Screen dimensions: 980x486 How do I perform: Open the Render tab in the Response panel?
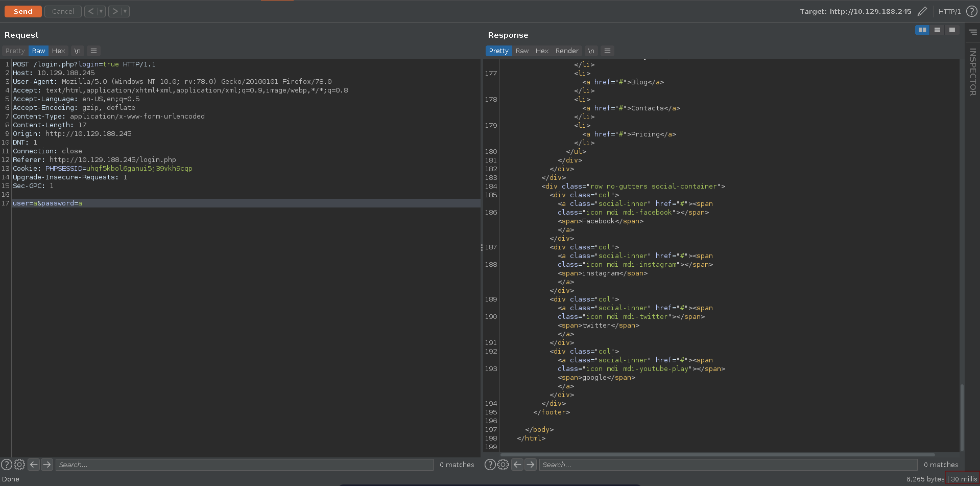click(x=567, y=51)
